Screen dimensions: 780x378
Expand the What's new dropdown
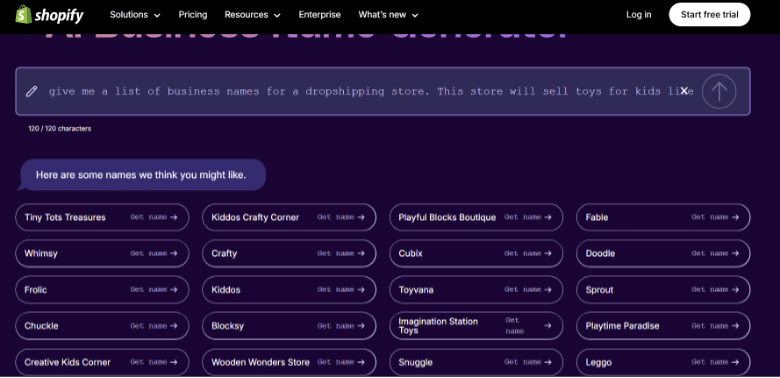tap(388, 15)
